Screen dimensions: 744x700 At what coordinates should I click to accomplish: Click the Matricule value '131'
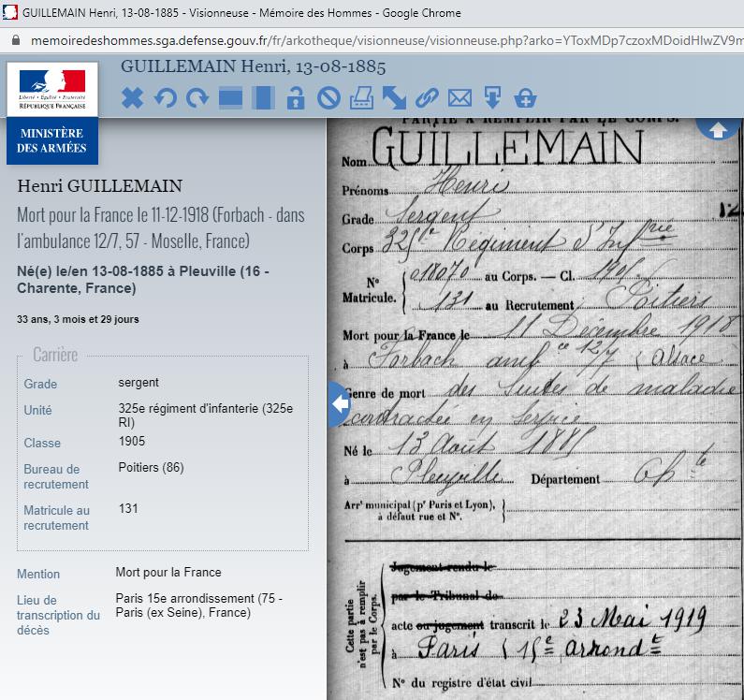pos(128,509)
